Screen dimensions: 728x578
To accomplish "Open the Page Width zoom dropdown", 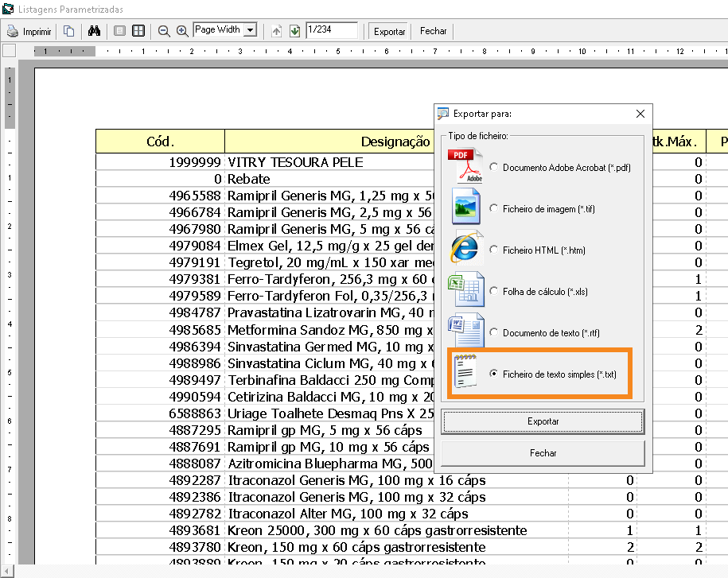I will pyautogui.click(x=251, y=30).
